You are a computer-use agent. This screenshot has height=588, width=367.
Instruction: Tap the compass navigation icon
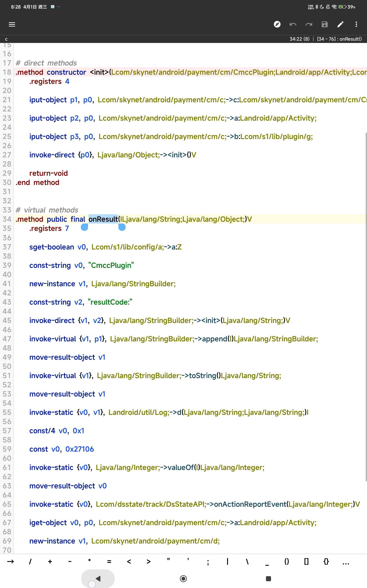pos(277,24)
